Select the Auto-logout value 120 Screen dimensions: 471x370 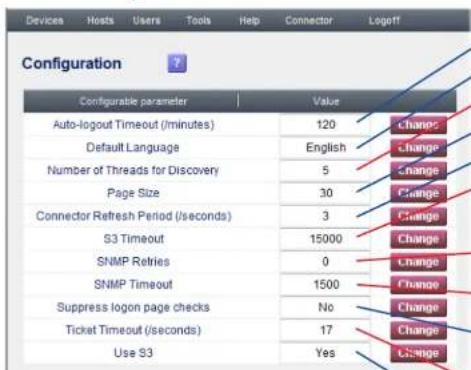(326, 125)
